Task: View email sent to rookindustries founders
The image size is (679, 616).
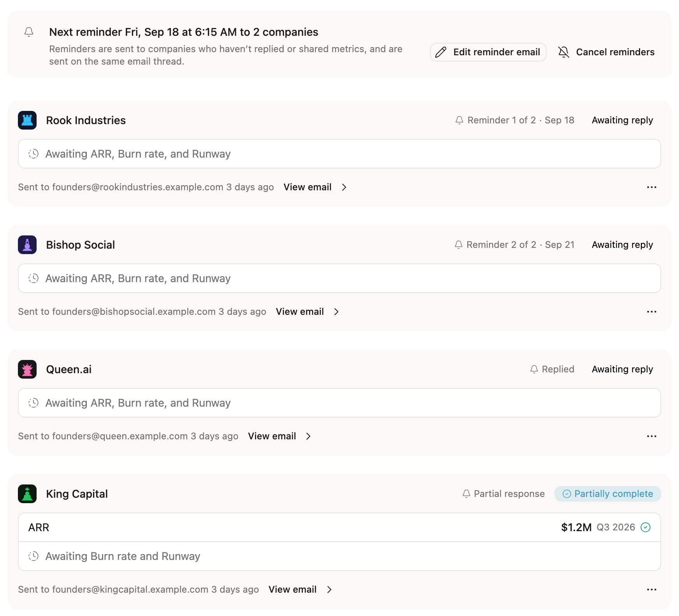Action: coord(308,187)
